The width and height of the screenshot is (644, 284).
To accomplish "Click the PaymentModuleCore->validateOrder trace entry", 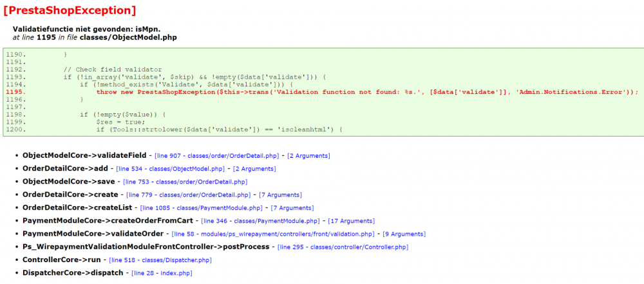I will pyautogui.click(x=93, y=234).
